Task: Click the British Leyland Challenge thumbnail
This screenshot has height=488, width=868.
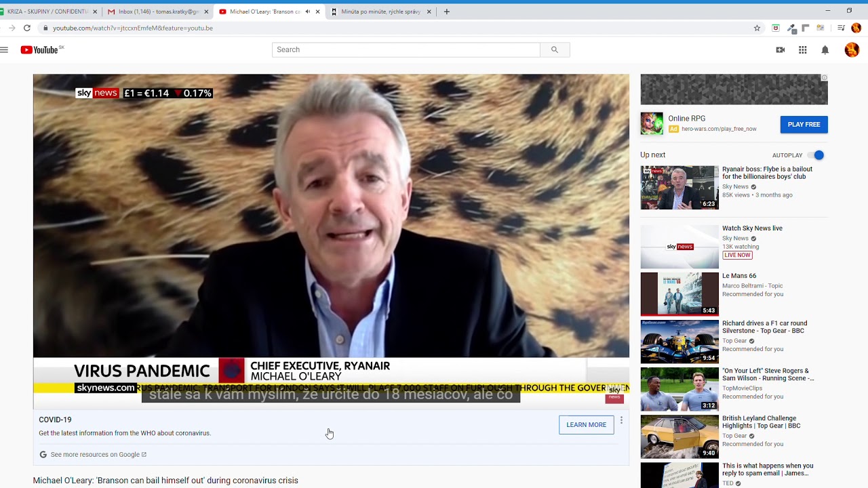Action: (679, 436)
